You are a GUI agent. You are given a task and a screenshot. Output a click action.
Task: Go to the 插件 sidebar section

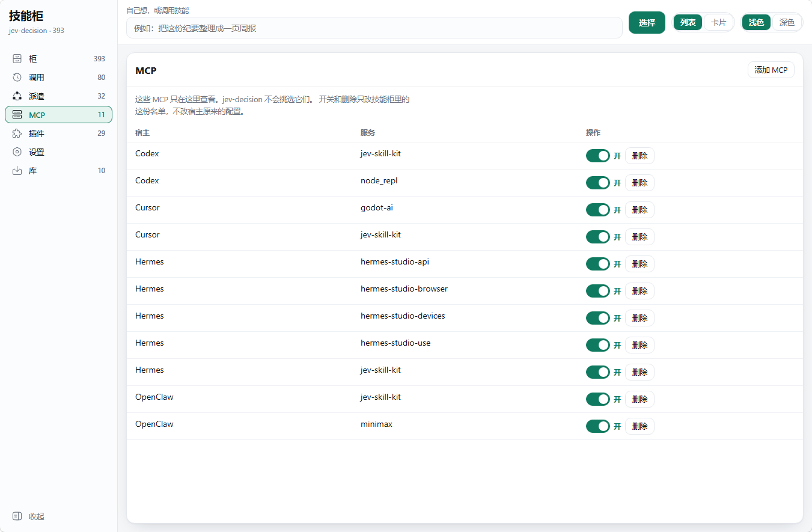click(x=58, y=133)
